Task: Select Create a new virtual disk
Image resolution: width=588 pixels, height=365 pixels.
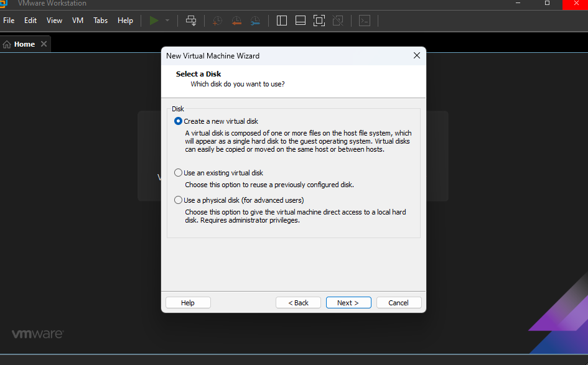Action: (x=216, y=121)
